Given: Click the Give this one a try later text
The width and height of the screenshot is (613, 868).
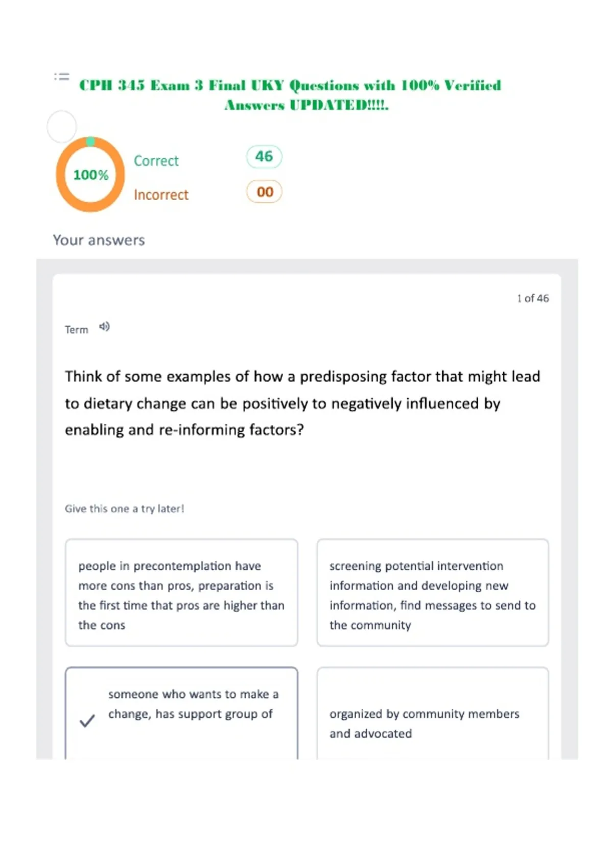Looking at the screenshot, I should pyautogui.click(x=125, y=509).
